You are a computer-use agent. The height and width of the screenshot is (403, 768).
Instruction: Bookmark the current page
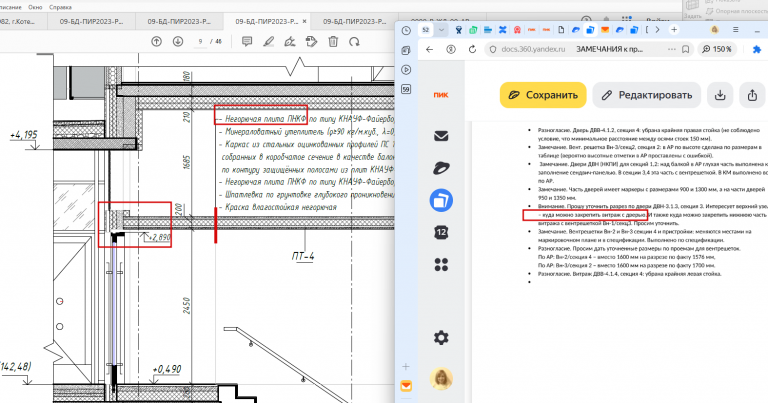pyautogui.click(x=686, y=49)
